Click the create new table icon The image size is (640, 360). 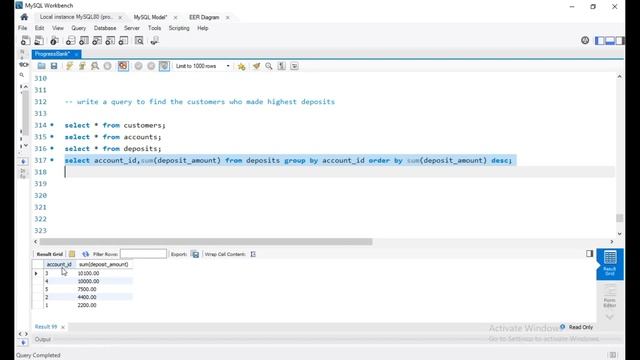84,40
